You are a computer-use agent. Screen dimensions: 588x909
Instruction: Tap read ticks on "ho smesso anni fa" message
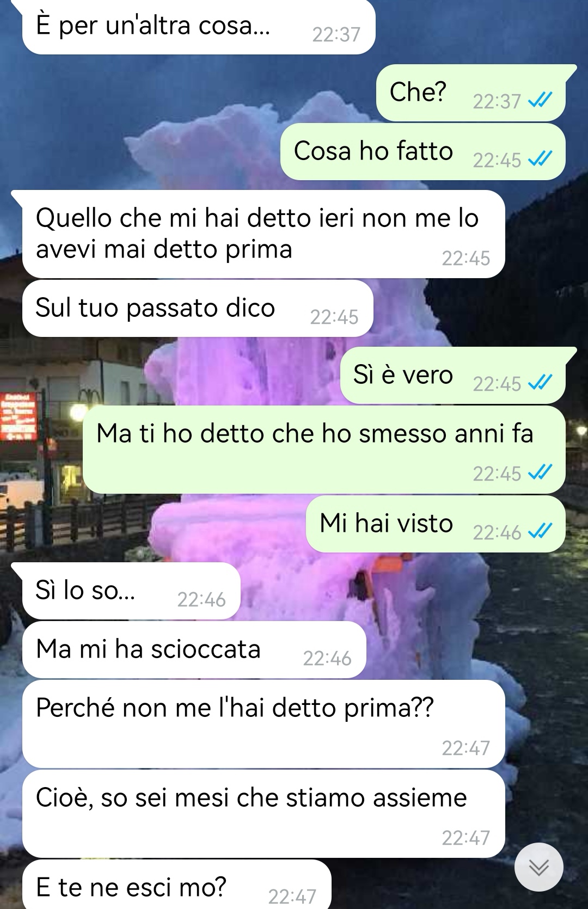pyautogui.click(x=540, y=473)
